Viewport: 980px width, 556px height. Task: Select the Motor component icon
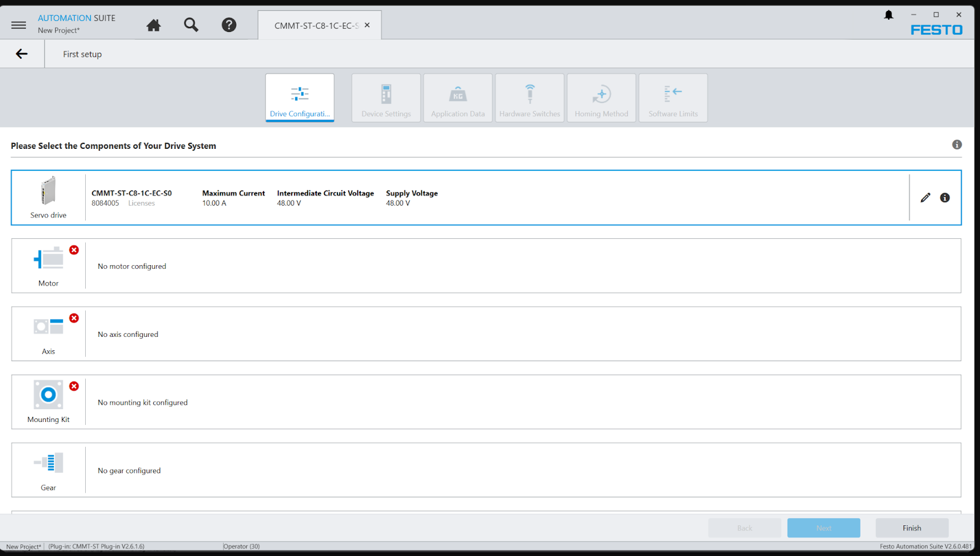pos(48,259)
